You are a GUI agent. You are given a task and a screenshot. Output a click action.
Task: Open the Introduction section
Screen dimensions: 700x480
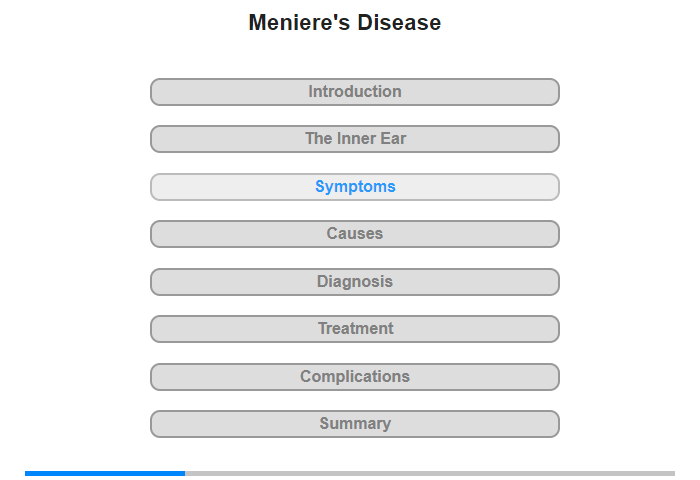click(355, 92)
